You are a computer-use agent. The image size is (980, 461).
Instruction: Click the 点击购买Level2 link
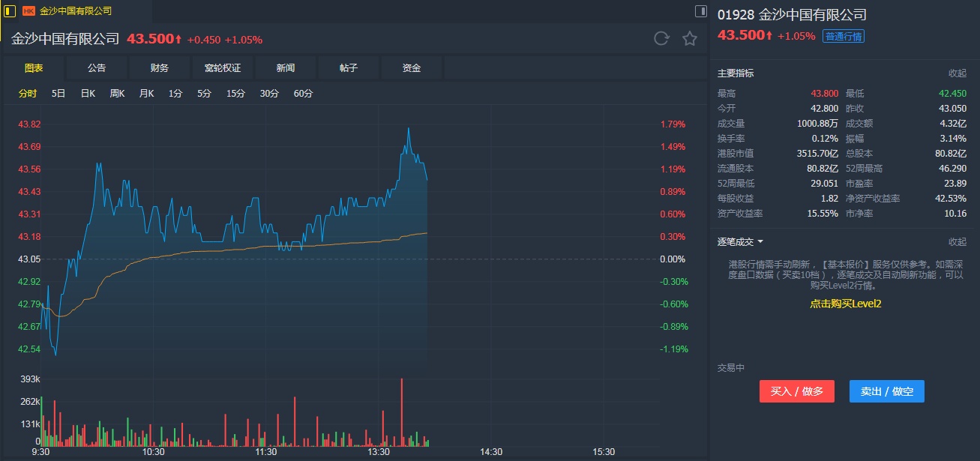pyautogui.click(x=845, y=304)
